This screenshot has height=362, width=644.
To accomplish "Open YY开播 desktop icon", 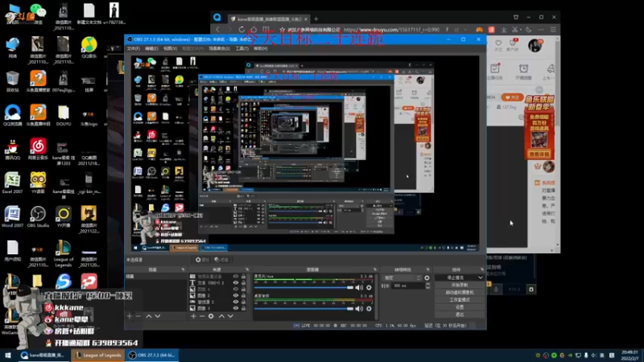I will [x=64, y=216].
